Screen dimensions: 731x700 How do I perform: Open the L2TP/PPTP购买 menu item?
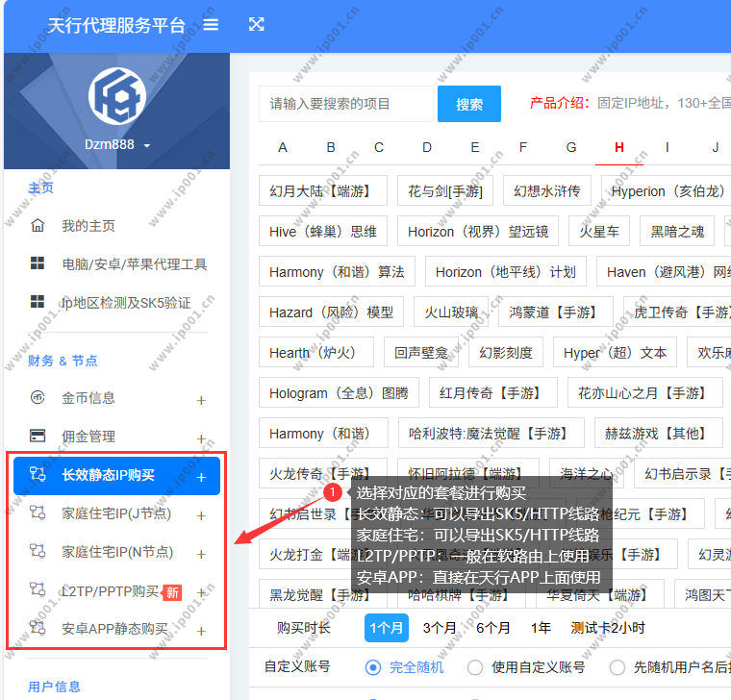click(110, 591)
